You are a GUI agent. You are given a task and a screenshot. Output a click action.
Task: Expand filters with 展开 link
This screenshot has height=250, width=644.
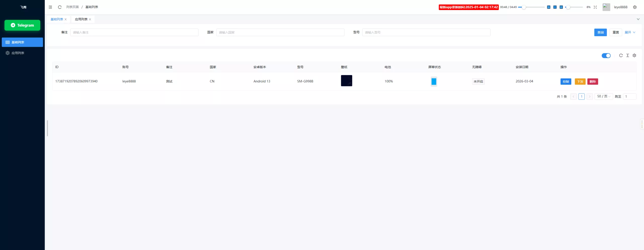pos(630,32)
